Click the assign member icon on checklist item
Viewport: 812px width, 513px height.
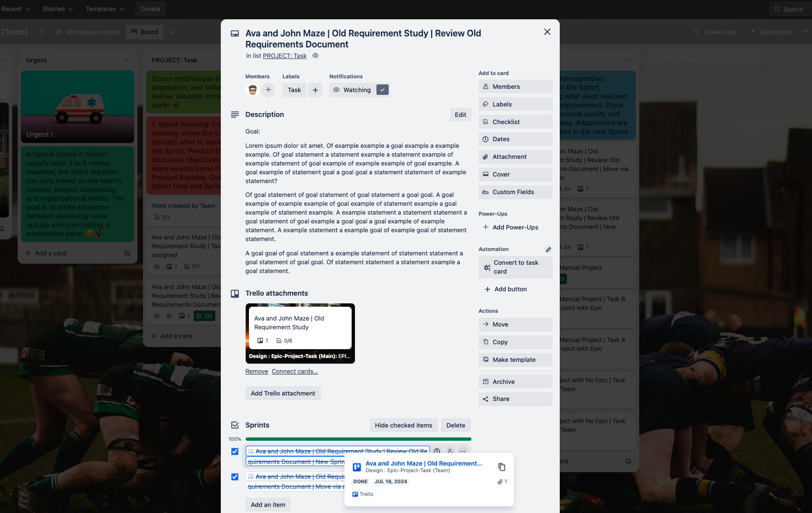450,451
